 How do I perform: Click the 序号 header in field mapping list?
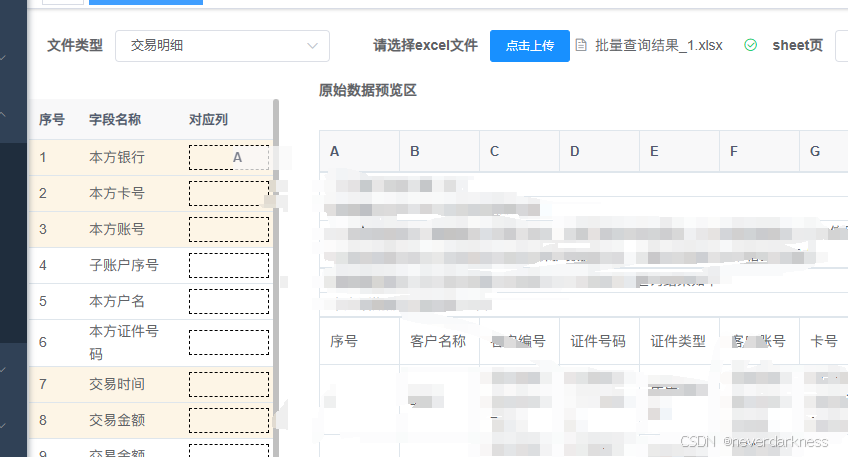[52, 120]
